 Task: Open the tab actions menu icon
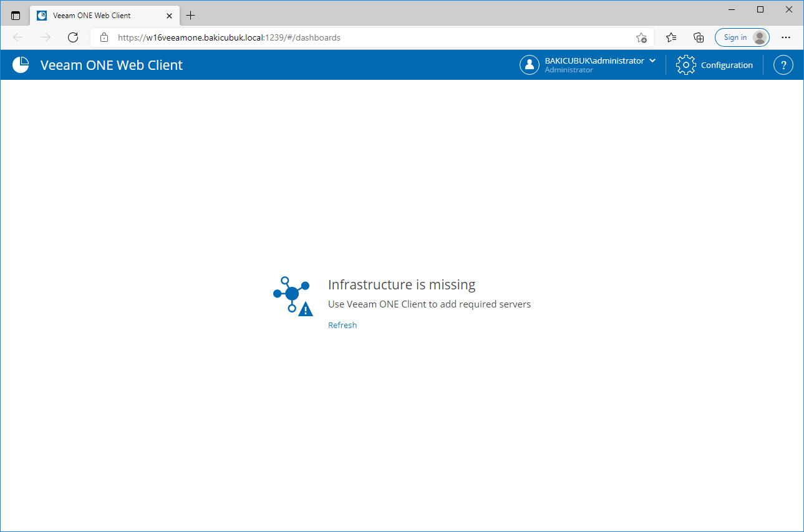pyautogui.click(x=16, y=15)
